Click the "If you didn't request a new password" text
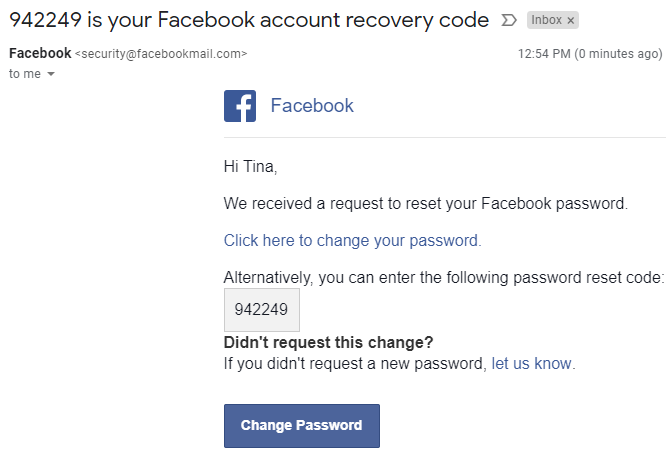The height and width of the screenshot is (458, 670). click(x=355, y=363)
